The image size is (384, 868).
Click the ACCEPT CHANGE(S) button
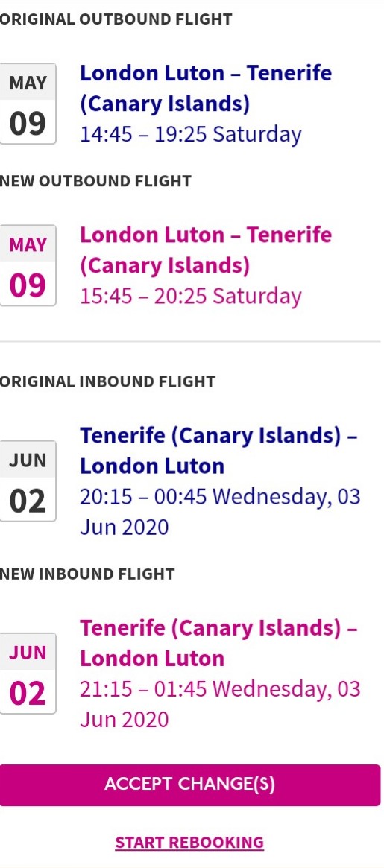[x=190, y=785]
